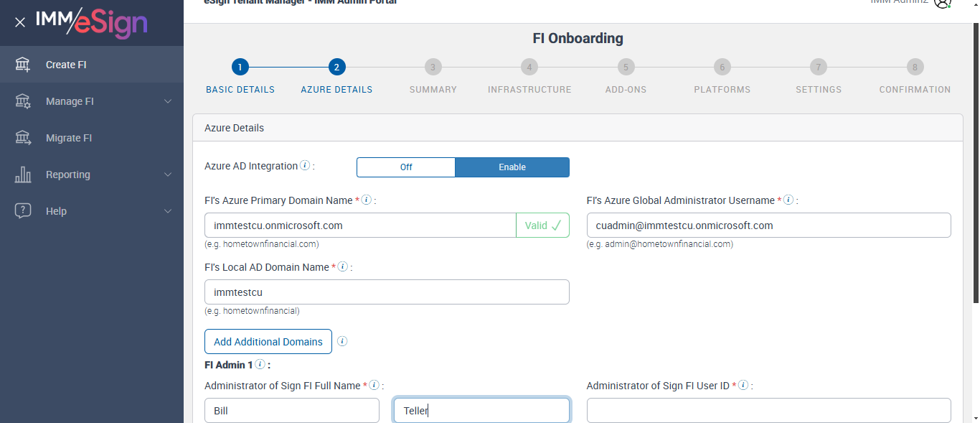Screen dimensions: 980x423
Task: Expand the Help chevron
Action: [x=168, y=211]
